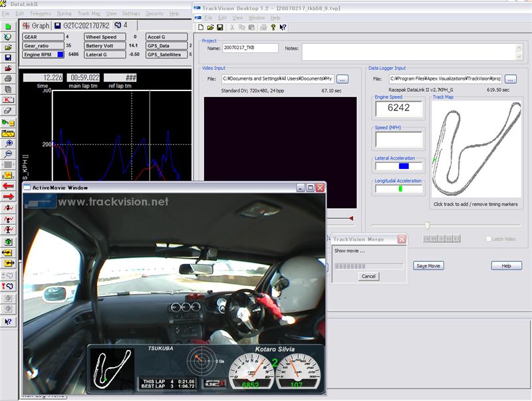The height and width of the screenshot is (401, 532).
Task: Open the Telemetry menu in DataLinkII
Action: point(41,13)
